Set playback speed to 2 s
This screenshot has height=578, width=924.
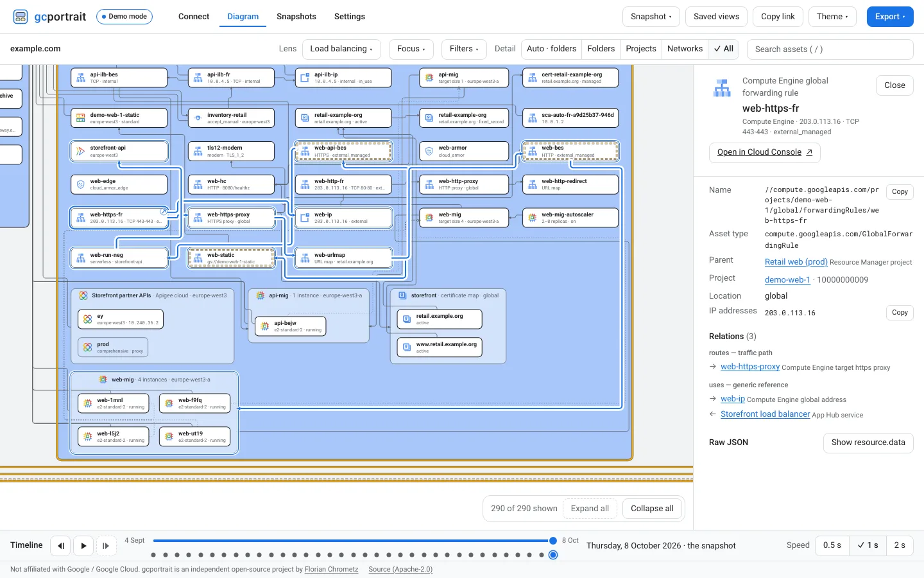tap(900, 545)
